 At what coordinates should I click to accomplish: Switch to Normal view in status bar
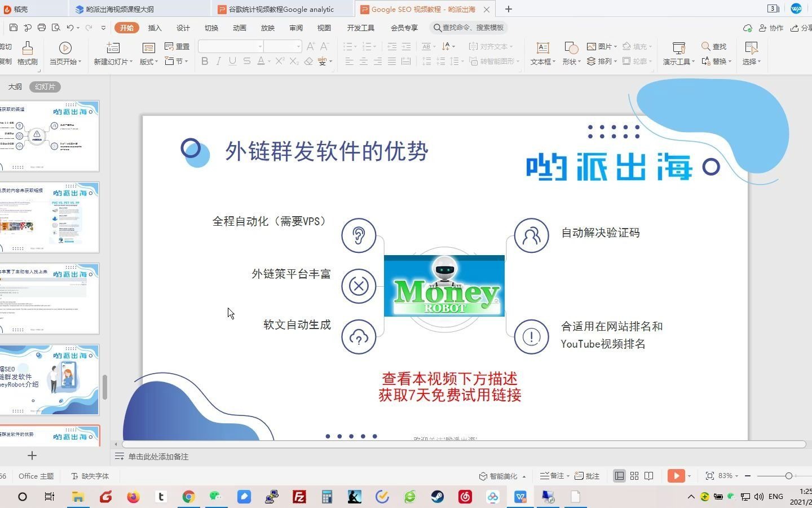619,476
